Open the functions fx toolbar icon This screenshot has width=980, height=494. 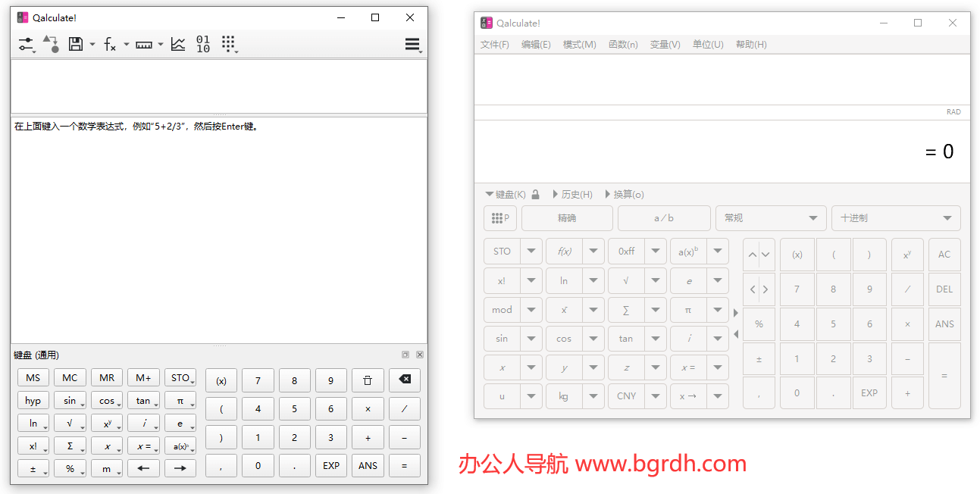[110, 45]
